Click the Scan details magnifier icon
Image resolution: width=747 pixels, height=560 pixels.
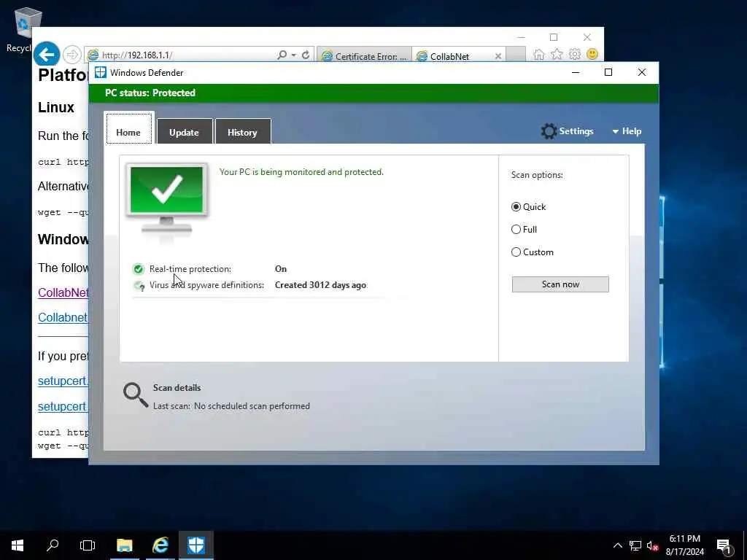click(x=135, y=394)
